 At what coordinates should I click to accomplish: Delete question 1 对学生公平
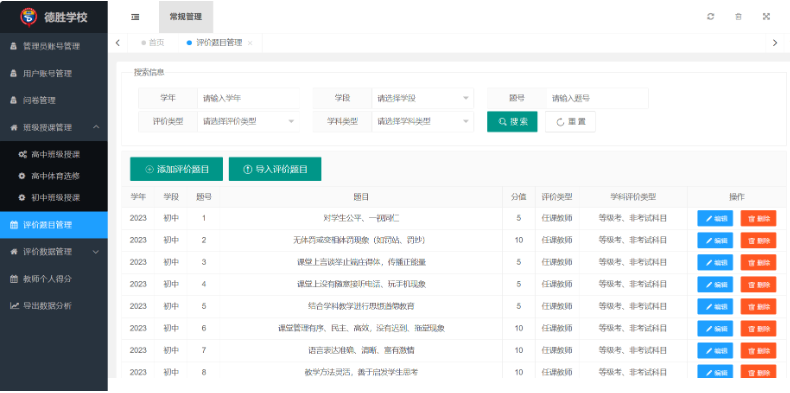pos(758,219)
